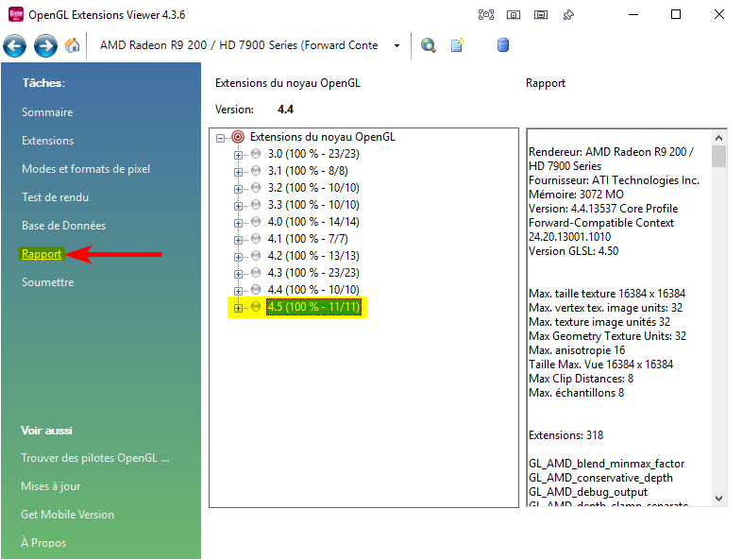Click the blue database cylinder icon
This screenshot has height=560, width=742.
click(x=502, y=45)
